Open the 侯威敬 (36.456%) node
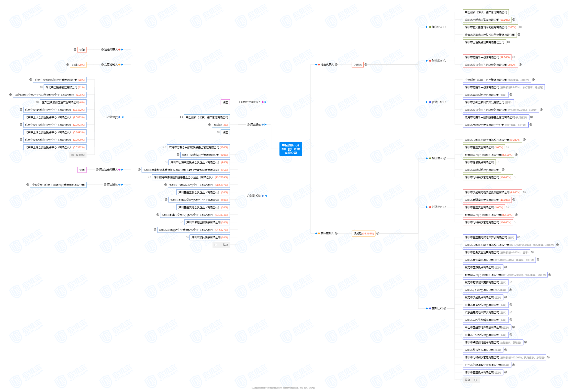This screenshot has height=392, width=568. pyautogui.click(x=364, y=233)
